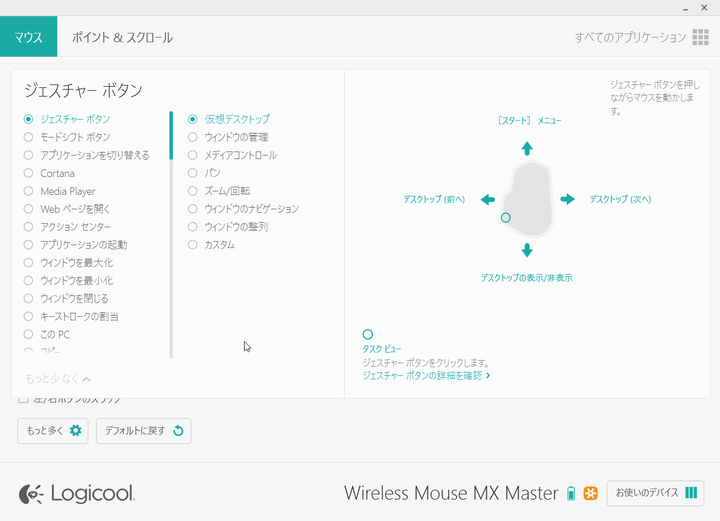Click the タスク ビュー label

382,349
